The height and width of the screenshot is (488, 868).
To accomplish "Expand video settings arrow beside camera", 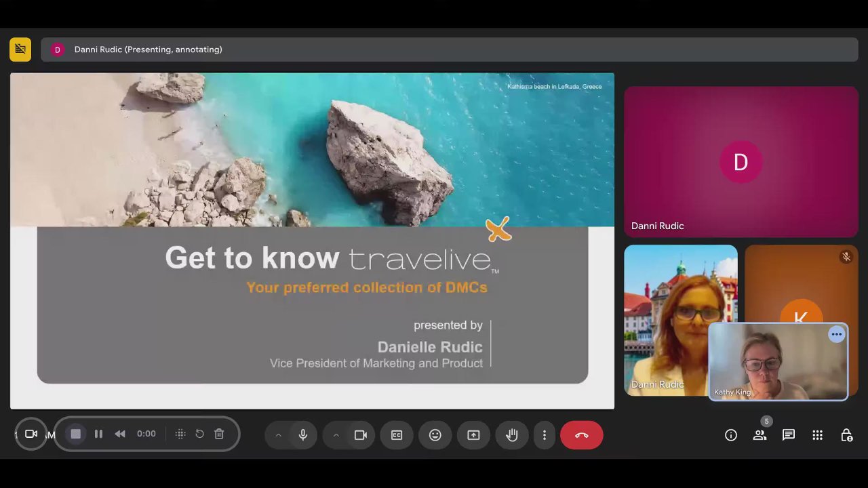I will click(x=336, y=435).
